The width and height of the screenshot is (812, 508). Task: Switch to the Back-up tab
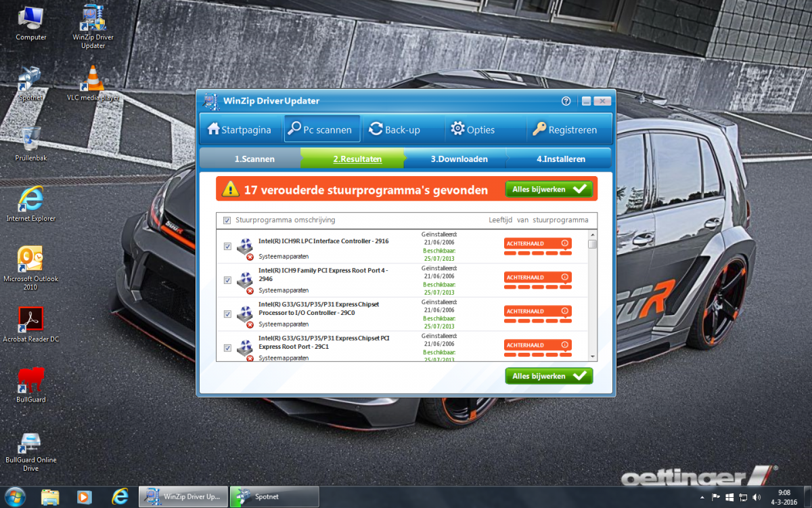pyautogui.click(x=403, y=129)
